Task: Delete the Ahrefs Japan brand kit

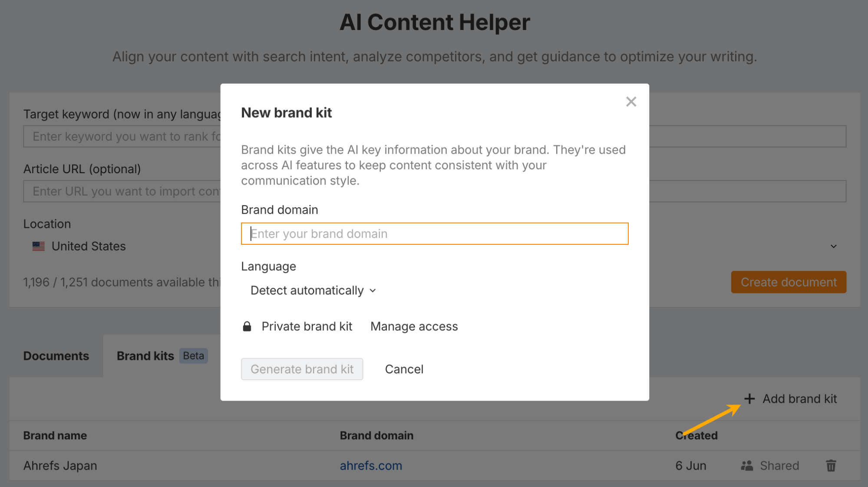Action: coord(831,466)
